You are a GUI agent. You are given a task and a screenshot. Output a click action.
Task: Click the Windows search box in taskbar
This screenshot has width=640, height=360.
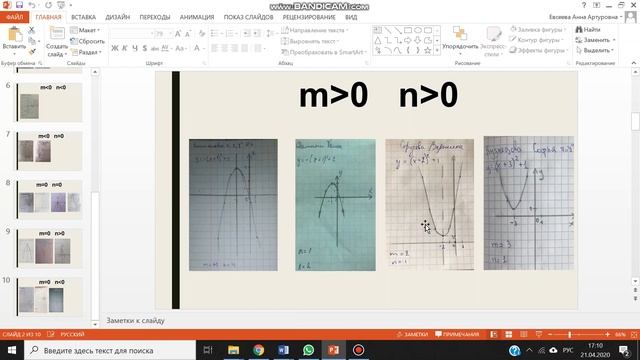point(110,350)
